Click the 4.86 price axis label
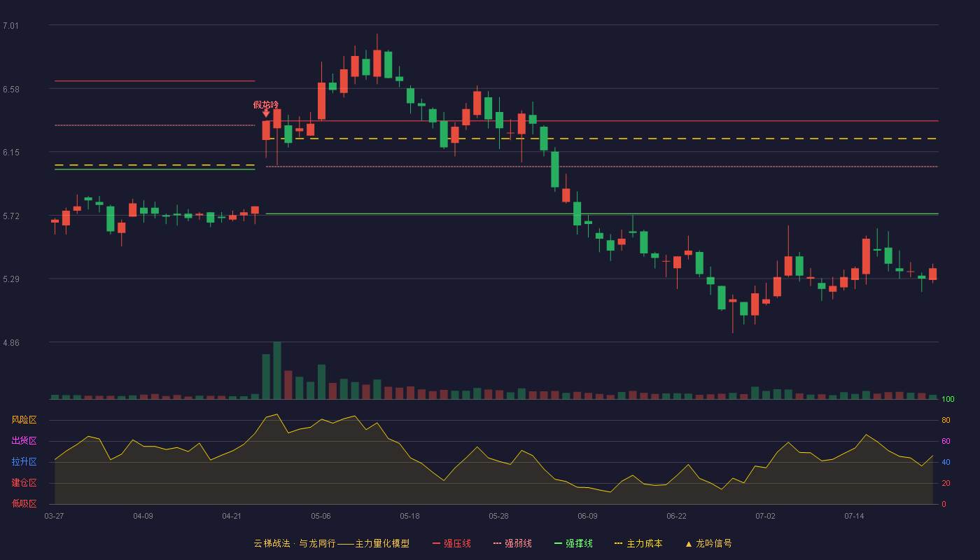Viewport: 980px width, 560px height. click(11, 343)
